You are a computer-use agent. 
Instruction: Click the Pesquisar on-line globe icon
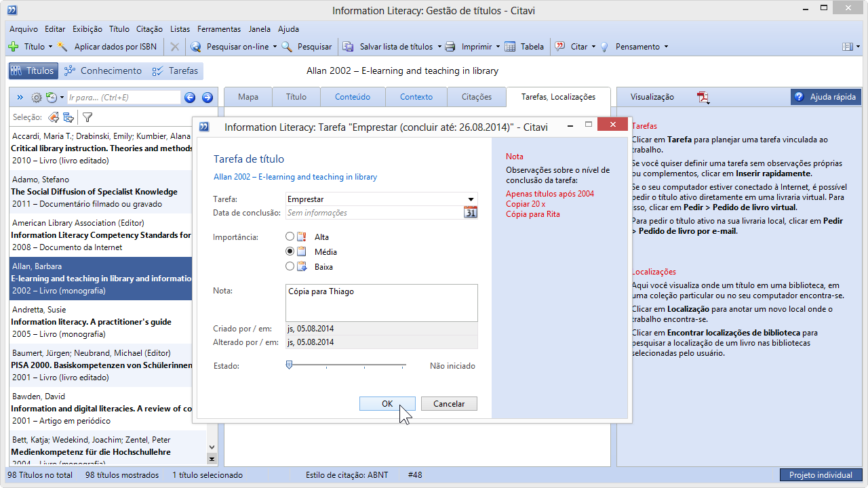coord(196,47)
